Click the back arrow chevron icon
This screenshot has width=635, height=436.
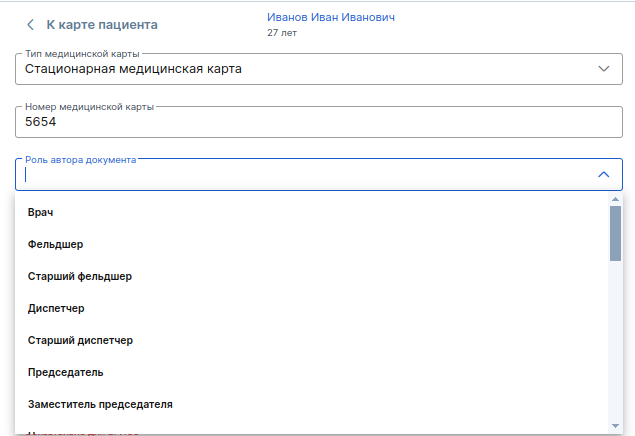(30, 24)
